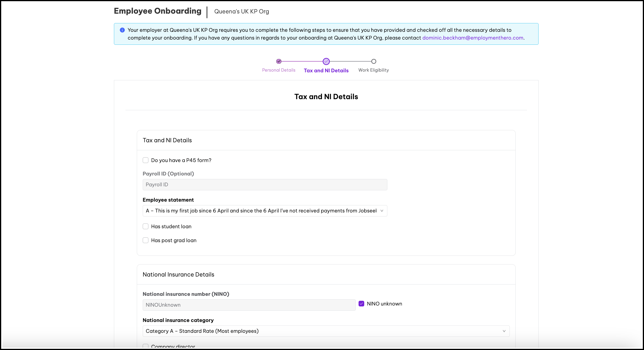644x350 pixels.
Task: Click the current Tax and NI step circle
Action: [326, 61]
